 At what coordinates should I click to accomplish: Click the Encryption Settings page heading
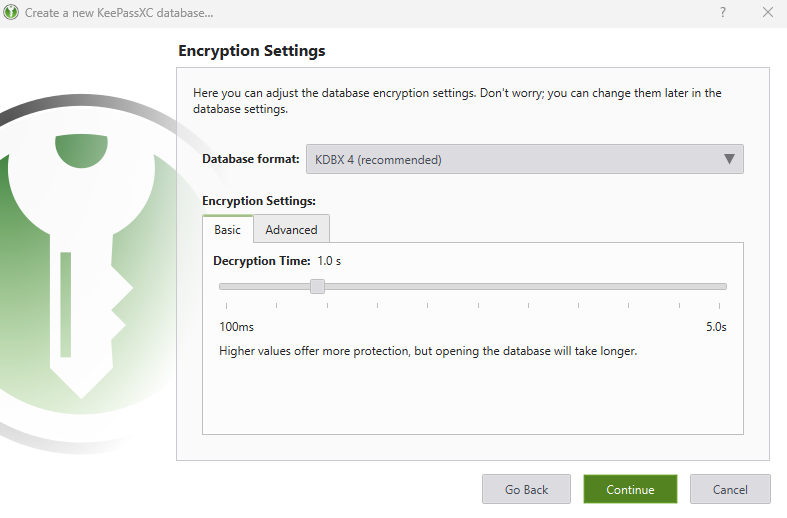pyautogui.click(x=252, y=50)
